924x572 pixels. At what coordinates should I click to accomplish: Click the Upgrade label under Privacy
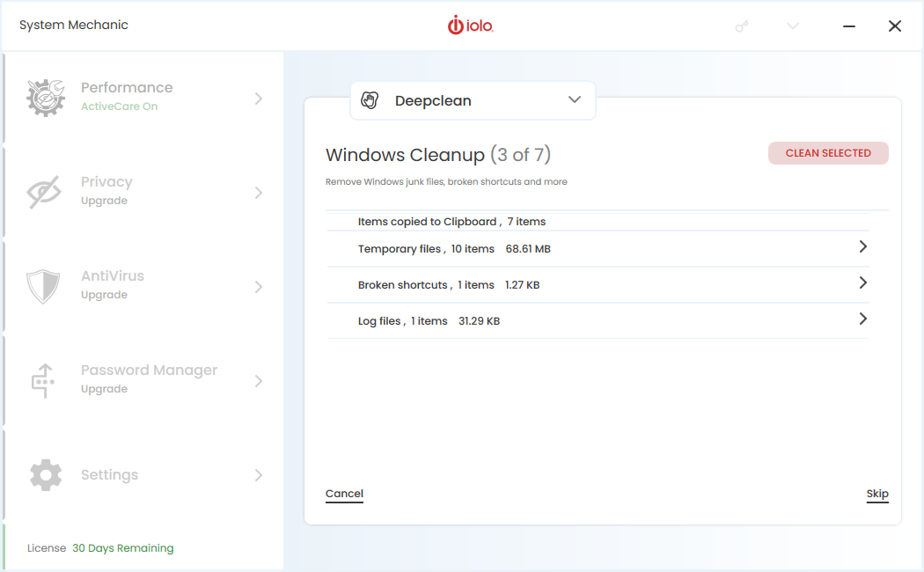click(x=104, y=201)
